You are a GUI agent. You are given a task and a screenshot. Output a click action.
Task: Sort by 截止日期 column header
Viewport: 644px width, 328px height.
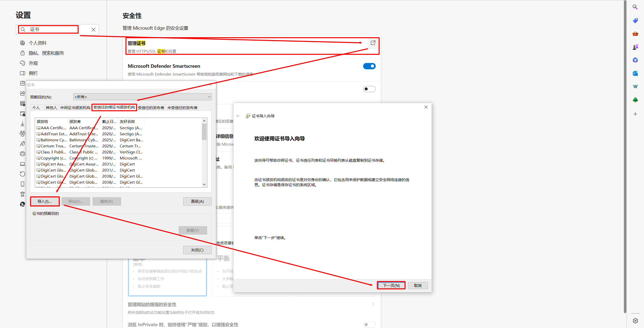(x=109, y=121)
